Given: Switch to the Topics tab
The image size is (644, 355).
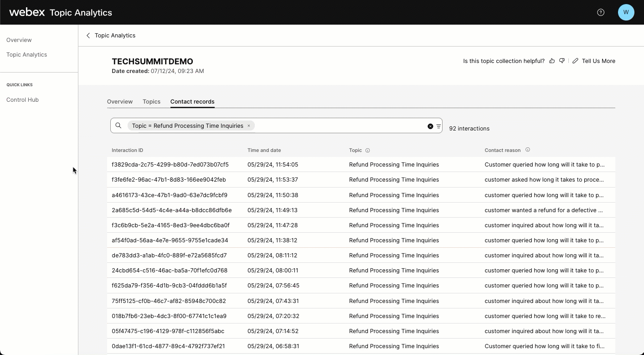Looking at the screenshot, I should coord(151,101).
